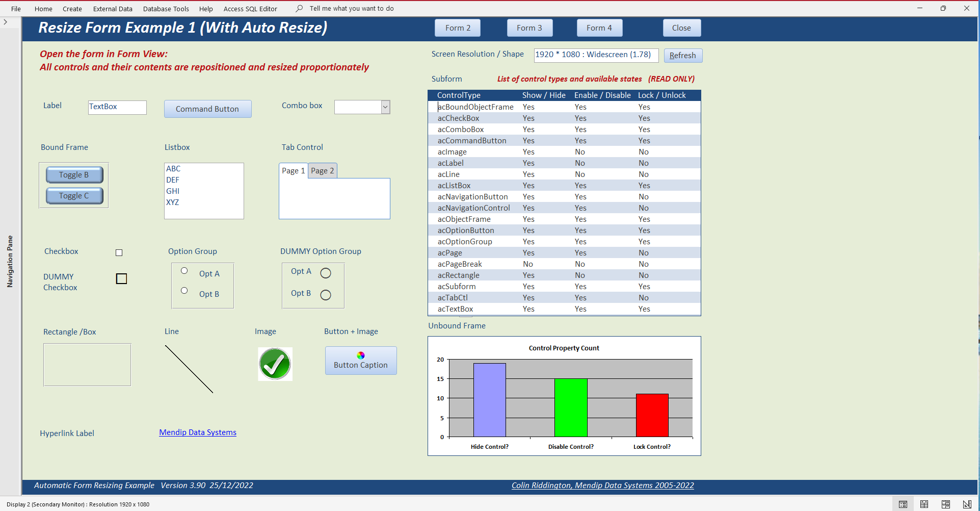Open the External Data ribbon tab
980x511 pixels.
pyautogui.click(x=113, y=9)
